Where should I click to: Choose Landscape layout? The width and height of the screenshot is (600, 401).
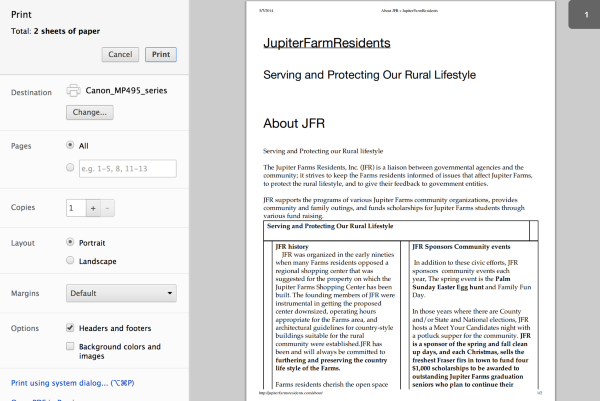pyautogui.click(x=70, y=260)
